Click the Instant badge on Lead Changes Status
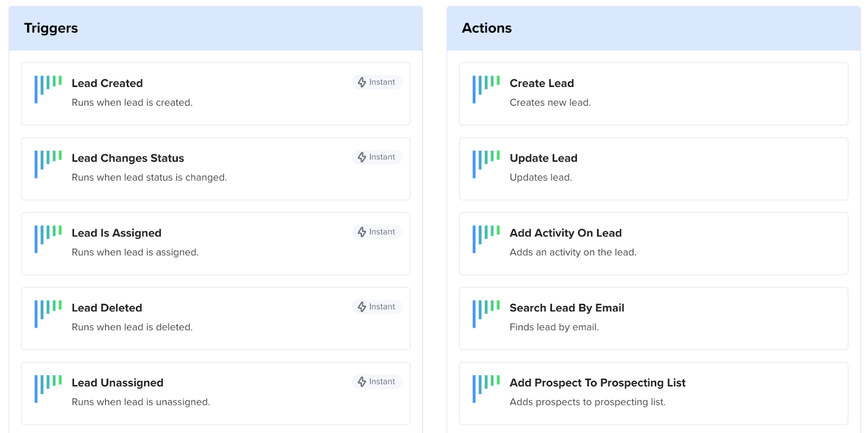The height and width of the screenshot is (433, 868). (376, 157)
